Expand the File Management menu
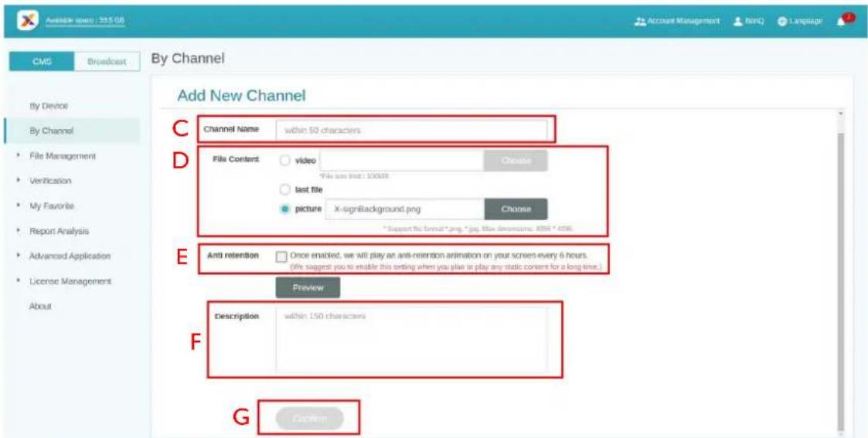The width and height of the screenshot is (868, 438). click(x=63, y=156)
